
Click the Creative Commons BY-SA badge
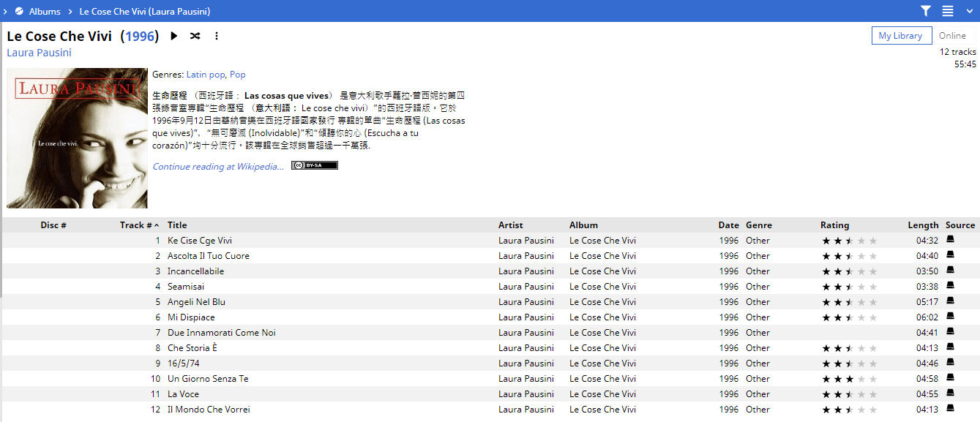coord(314,165)
